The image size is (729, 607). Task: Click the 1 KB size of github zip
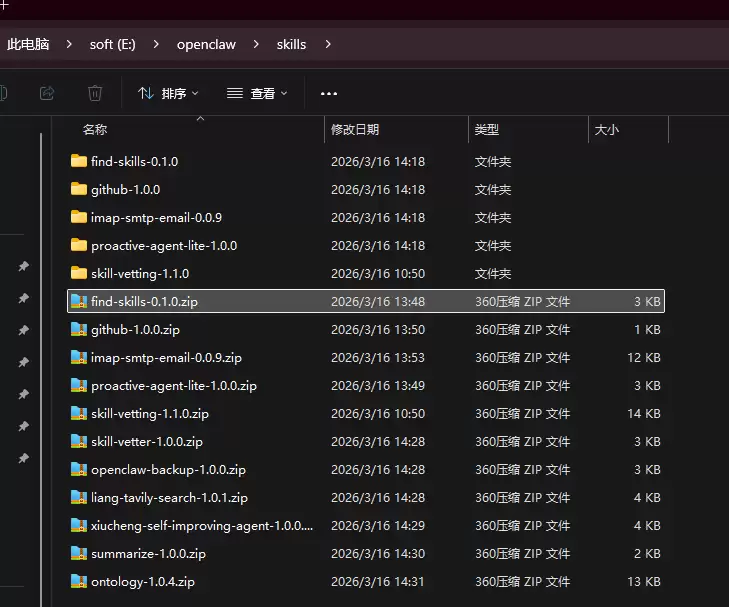pos(647,330)
